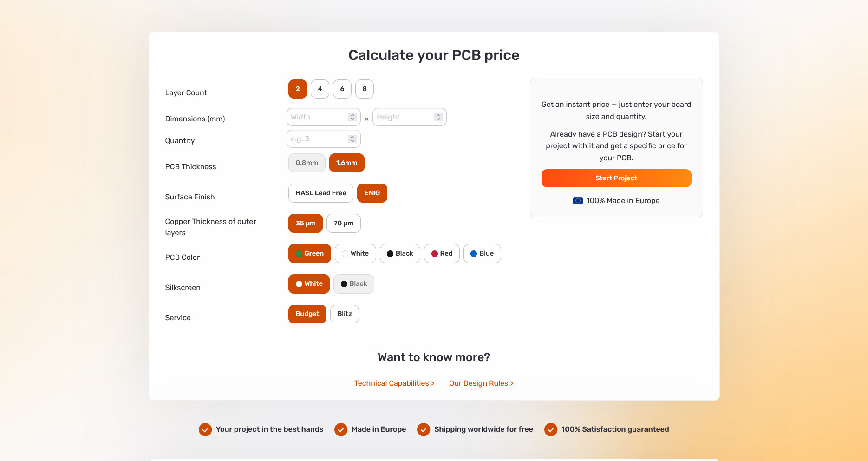Click the Width field stepper arrows
The height and width of the screenshot is (461, 868).
pyautogui.click(x=352, y=117)
